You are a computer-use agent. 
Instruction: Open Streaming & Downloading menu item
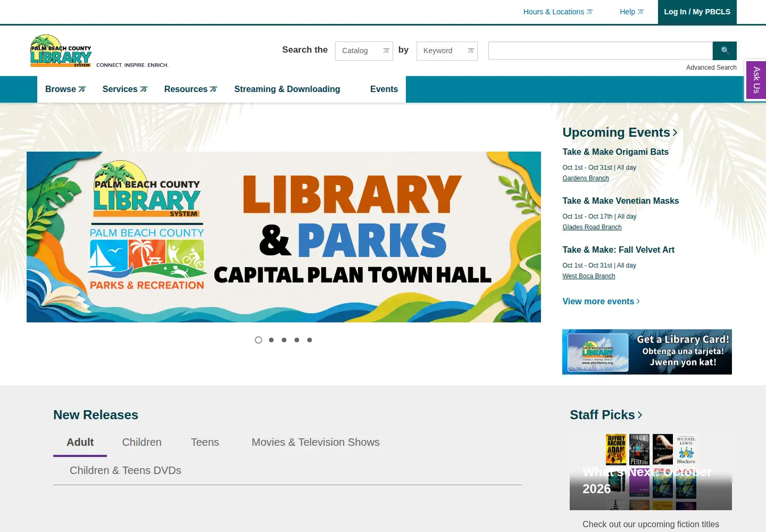[x=287, y=89]
